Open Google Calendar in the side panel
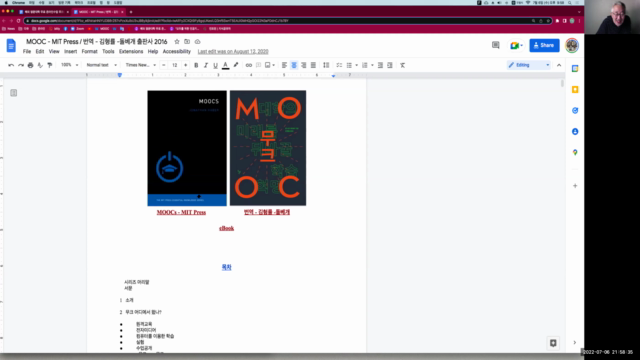Image resolution: width=640 pixels, height=360 pixels. (575, 69)
